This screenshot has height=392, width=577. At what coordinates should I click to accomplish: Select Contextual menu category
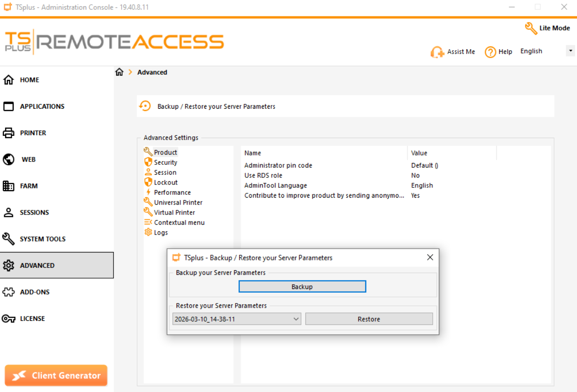[179, 222]
